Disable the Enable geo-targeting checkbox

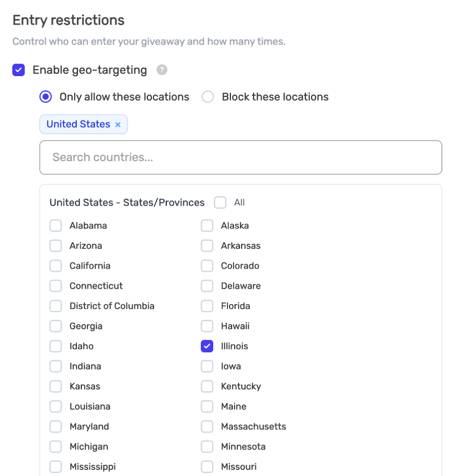pos(19,70)
